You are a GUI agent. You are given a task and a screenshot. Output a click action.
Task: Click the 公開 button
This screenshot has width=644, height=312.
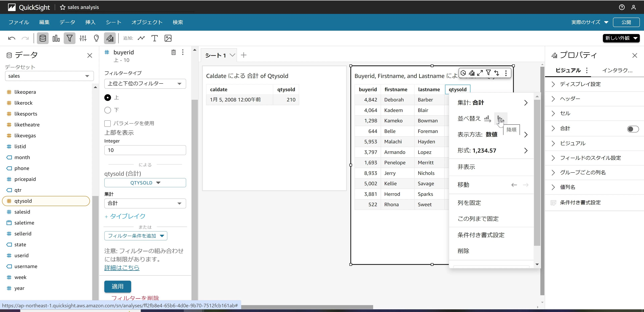click(x=626, y=22)
